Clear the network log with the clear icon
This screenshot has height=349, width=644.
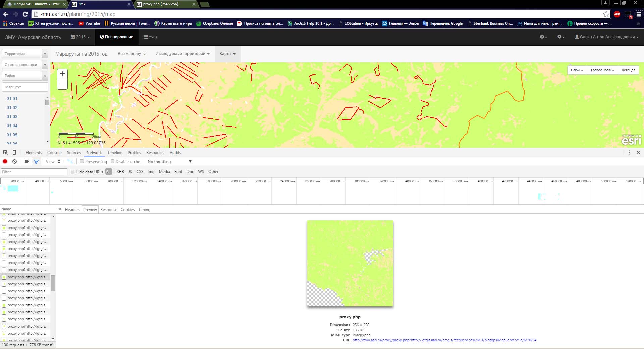[14, 162]
